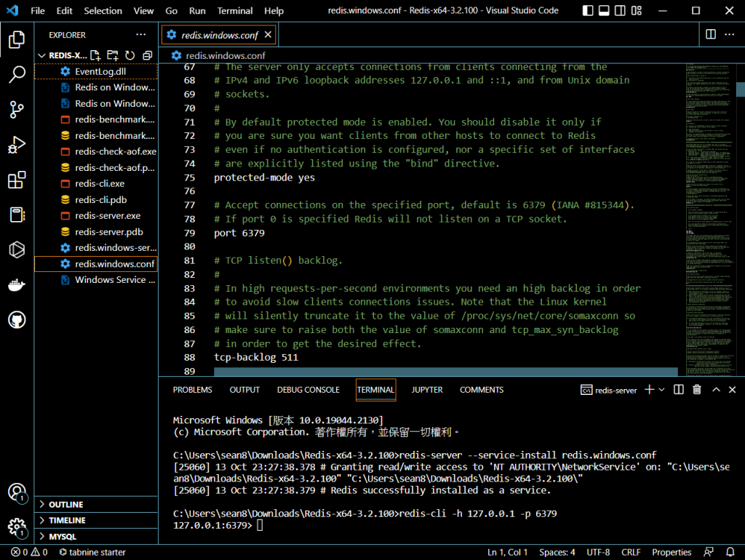Switch to the PROBLEMS tab
Image resolution: width=745 pixels, height=560 pixels.
pos(192,390)
